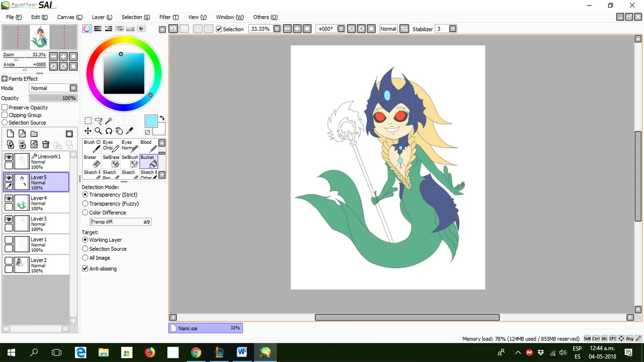Select the Hand pan tool
The image size is (644, 362).
coord(119,131)
